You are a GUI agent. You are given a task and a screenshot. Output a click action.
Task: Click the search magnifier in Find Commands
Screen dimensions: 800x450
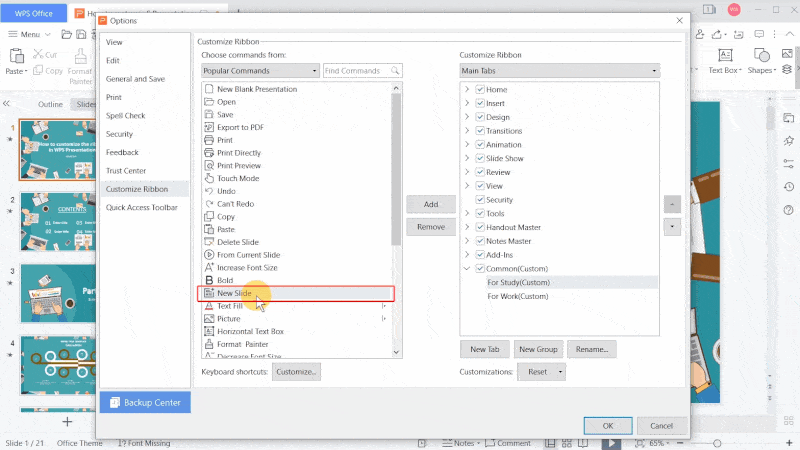[395, 70]
